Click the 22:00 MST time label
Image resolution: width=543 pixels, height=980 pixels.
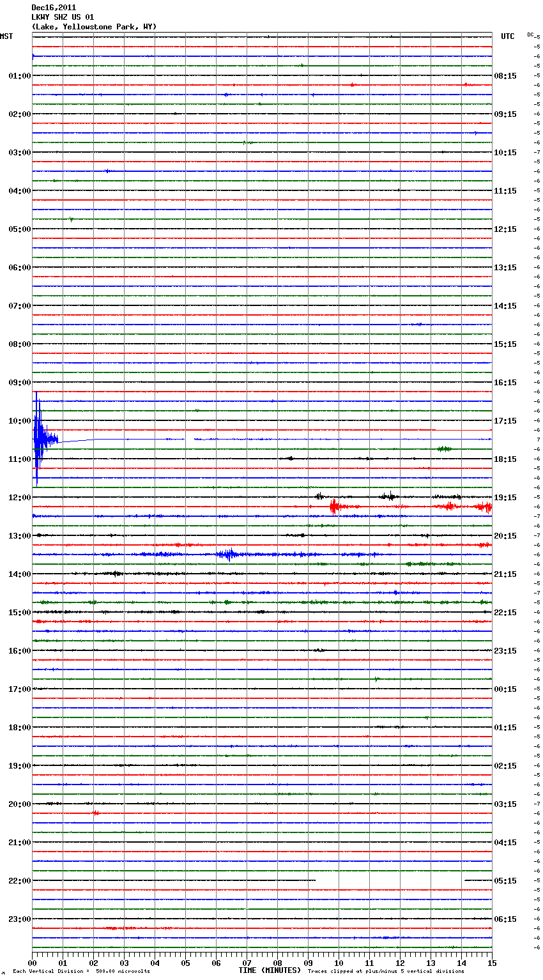pyautogui.click(x=19, y=881)
